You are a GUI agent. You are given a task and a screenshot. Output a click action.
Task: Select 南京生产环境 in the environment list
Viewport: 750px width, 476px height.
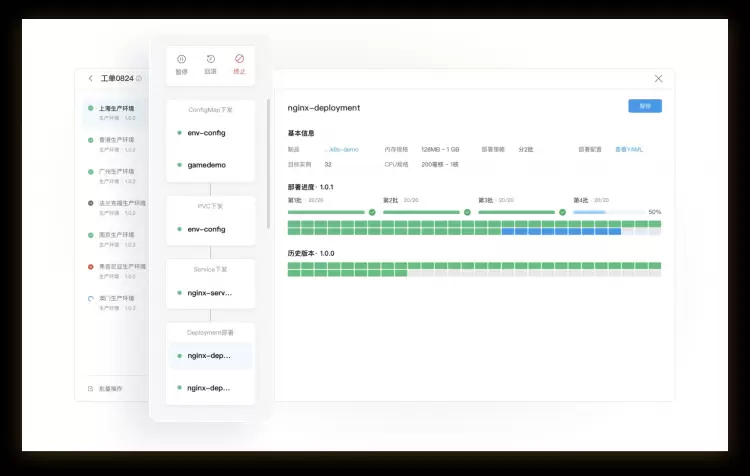pos(116,235)
